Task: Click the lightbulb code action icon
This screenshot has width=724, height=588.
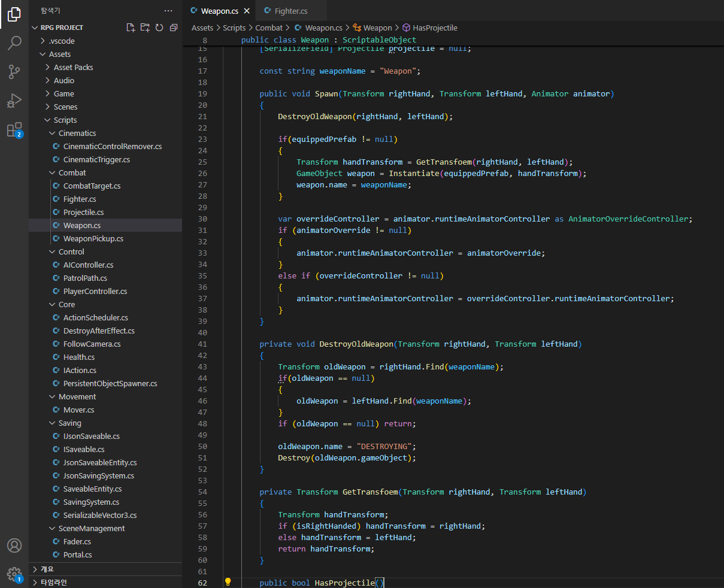Action: point(228,582)
